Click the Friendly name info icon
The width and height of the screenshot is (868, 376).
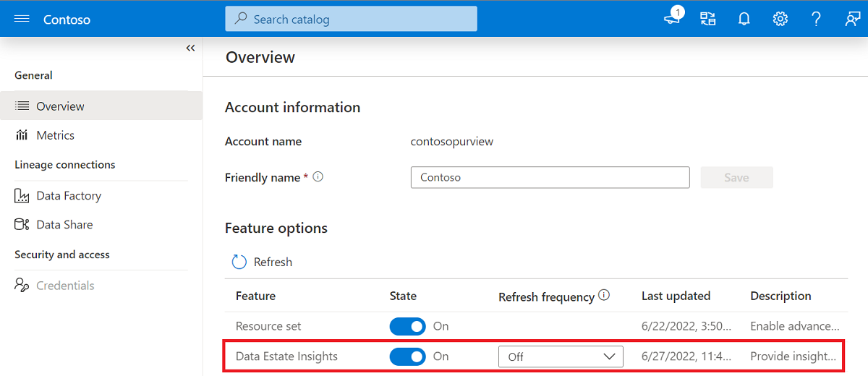(x=318, y=177)
